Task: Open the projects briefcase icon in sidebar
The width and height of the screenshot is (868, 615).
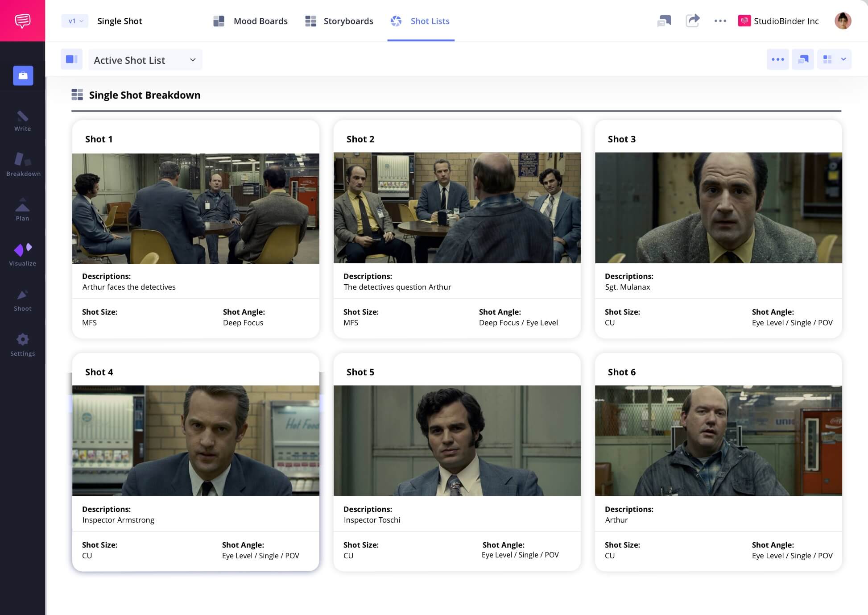Action: point(23,75)
